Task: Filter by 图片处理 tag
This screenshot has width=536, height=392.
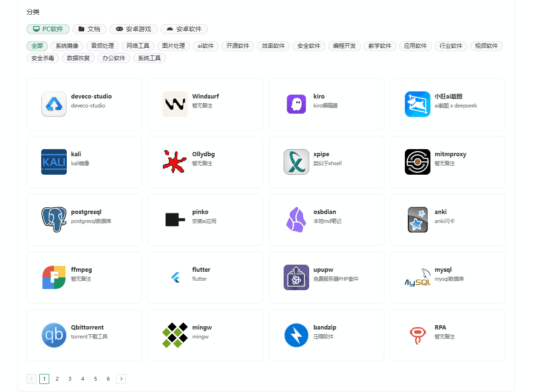Action: [x=174, y=46]
